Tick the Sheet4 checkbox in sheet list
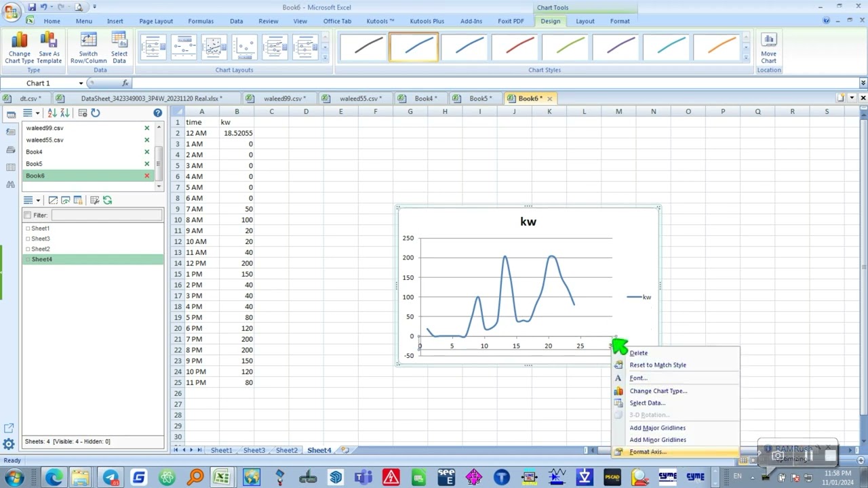Viewport: 868px width, 488px height. [28, 259]
